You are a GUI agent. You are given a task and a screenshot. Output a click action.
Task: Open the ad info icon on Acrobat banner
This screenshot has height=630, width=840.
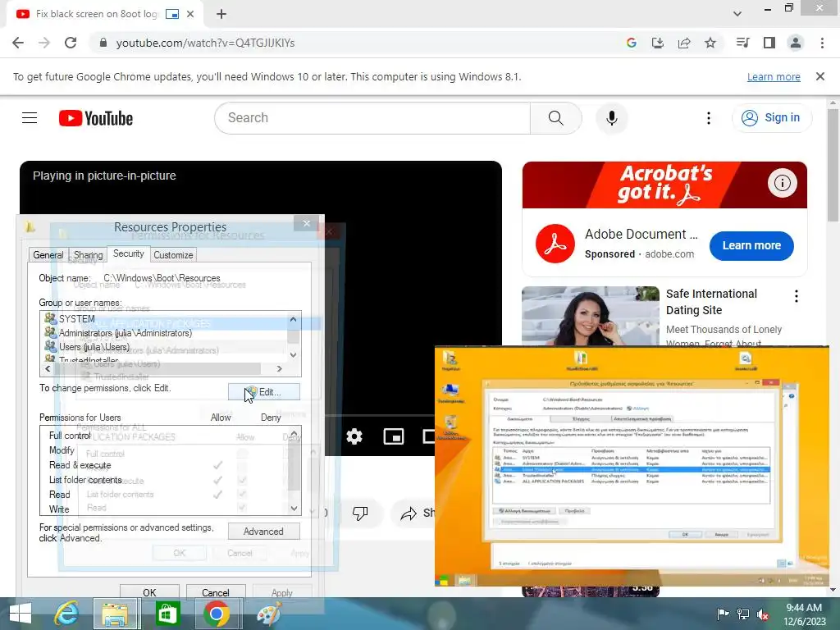[782, 183]
